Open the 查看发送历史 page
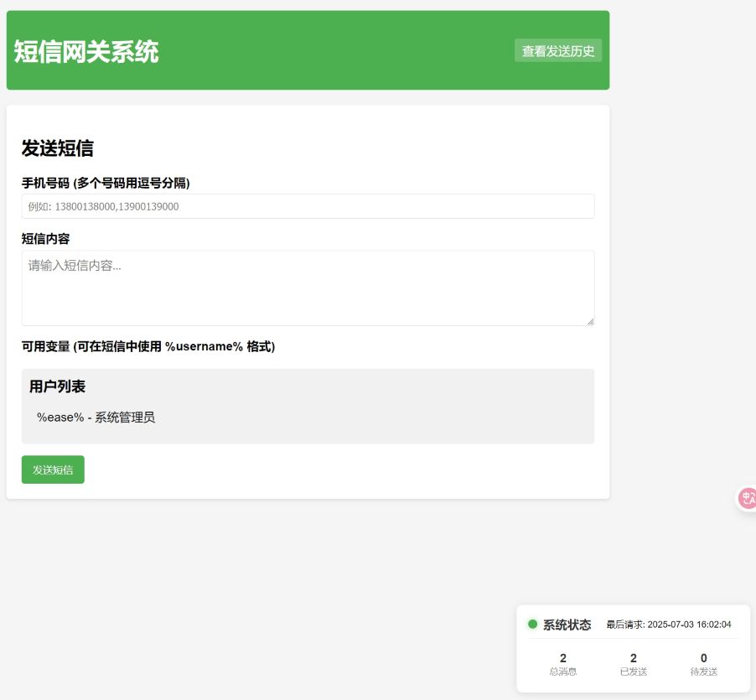The image size is (756, 700). coord(557,51)
